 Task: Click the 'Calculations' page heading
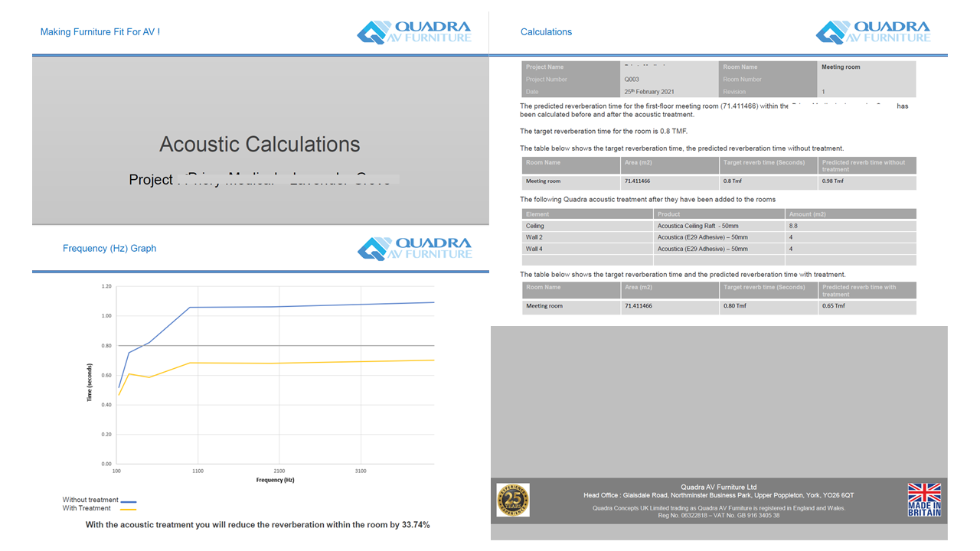click(x=546, y=32)
